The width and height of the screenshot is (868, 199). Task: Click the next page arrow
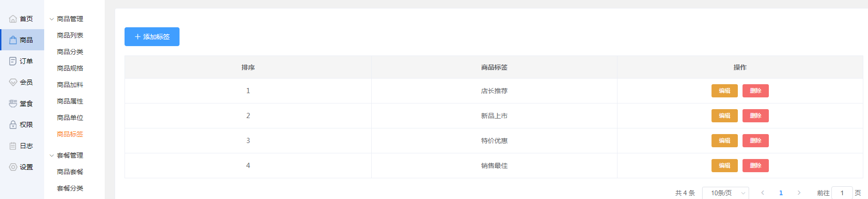tap(799, 193)
